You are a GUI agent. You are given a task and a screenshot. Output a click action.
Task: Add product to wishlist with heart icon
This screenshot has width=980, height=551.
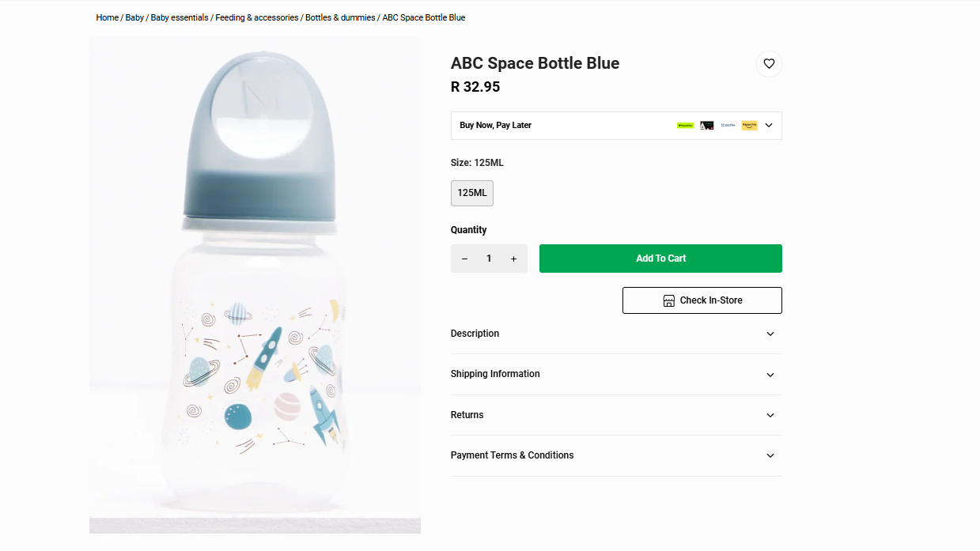tap(769, 64)
